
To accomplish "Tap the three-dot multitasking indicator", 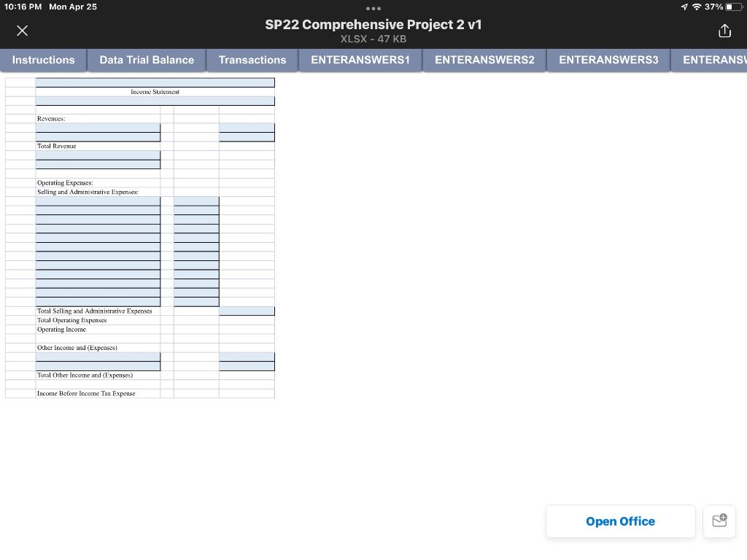I will [x=373, y=8].
